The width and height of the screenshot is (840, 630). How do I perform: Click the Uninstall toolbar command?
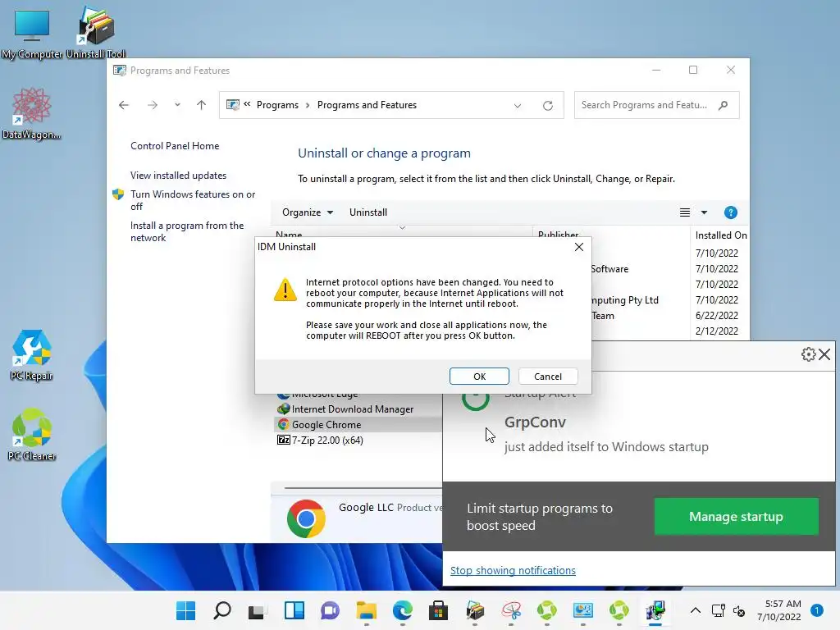(x=368, y=212)
